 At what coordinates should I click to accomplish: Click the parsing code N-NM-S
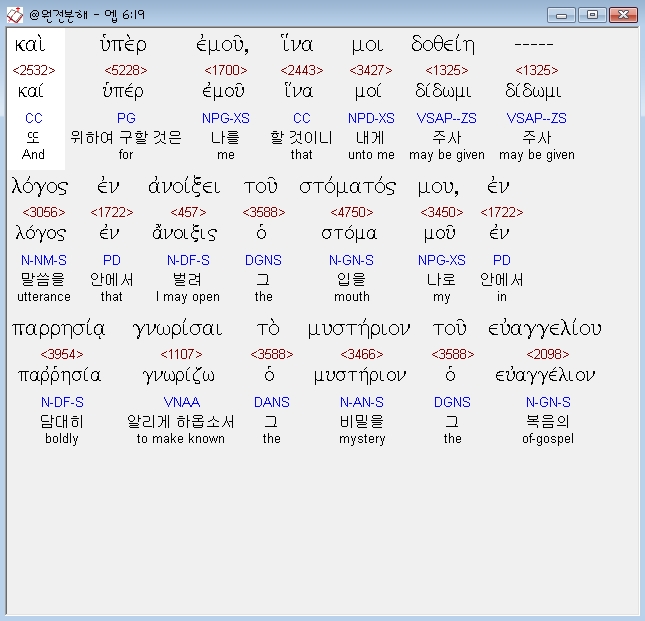pos(44,260)
